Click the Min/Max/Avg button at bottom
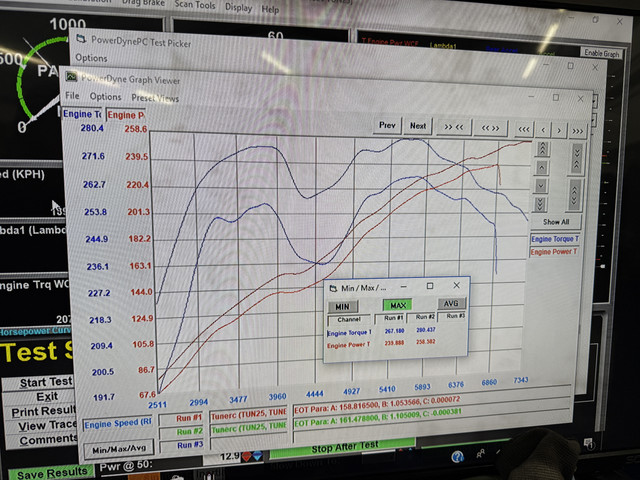 point(119,449)
